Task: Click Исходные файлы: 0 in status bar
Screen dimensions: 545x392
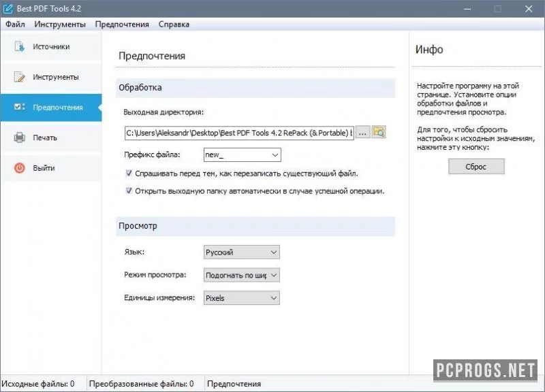Action: coord(38,384)
